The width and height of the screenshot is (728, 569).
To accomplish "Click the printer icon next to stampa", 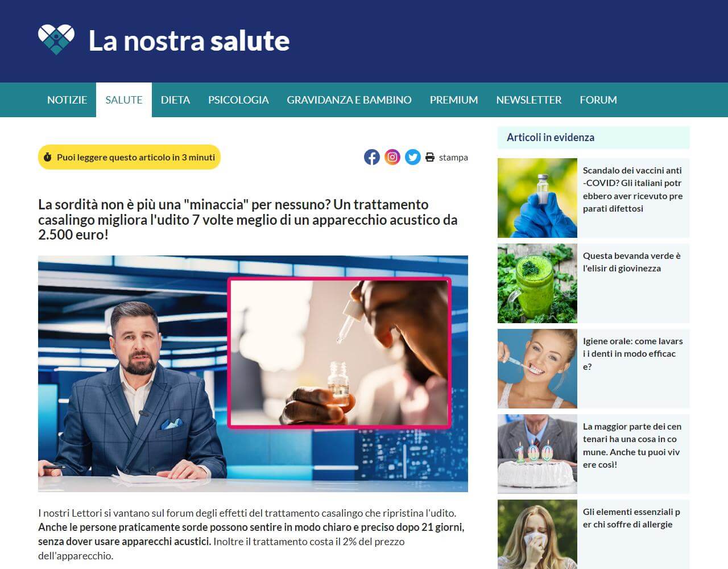I will [430, 158].
